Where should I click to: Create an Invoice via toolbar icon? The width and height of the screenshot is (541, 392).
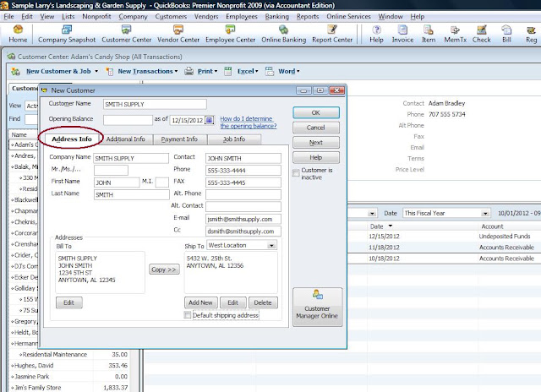402,34
